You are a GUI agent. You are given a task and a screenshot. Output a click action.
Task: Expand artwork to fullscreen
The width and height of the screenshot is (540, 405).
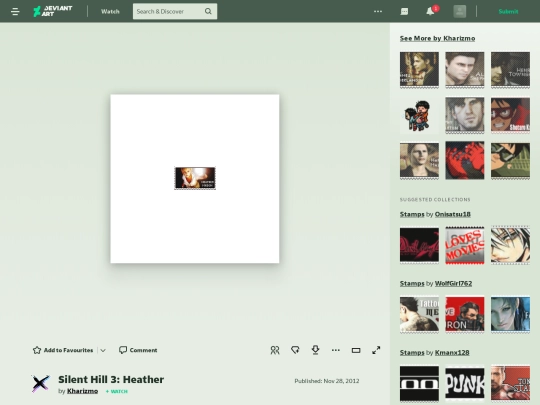click(376, 350)
